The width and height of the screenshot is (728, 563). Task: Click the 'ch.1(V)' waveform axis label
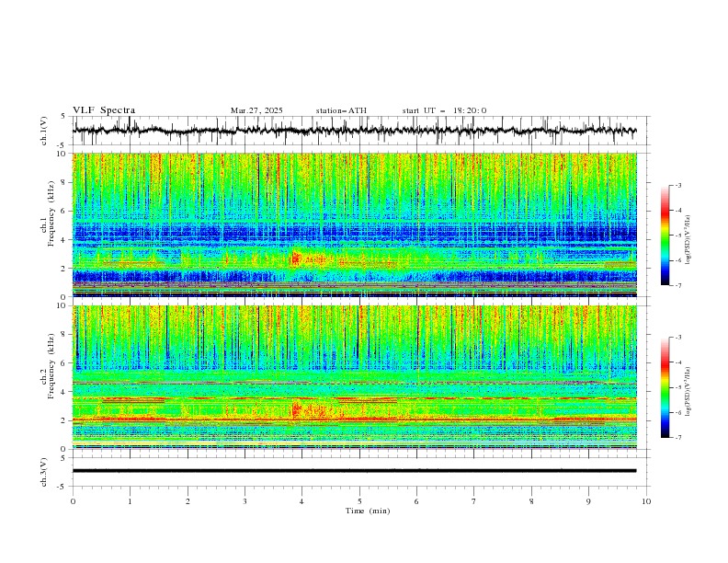point(44,131)
